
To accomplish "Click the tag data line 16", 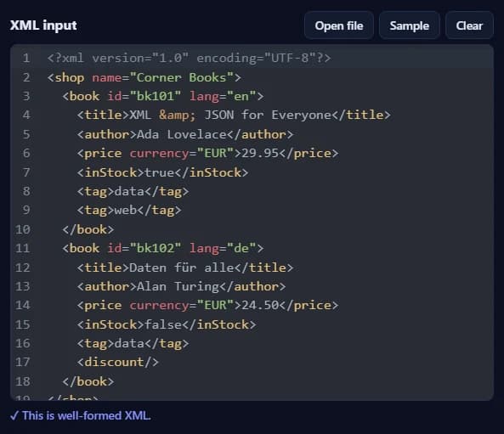I will coord(133,343).
